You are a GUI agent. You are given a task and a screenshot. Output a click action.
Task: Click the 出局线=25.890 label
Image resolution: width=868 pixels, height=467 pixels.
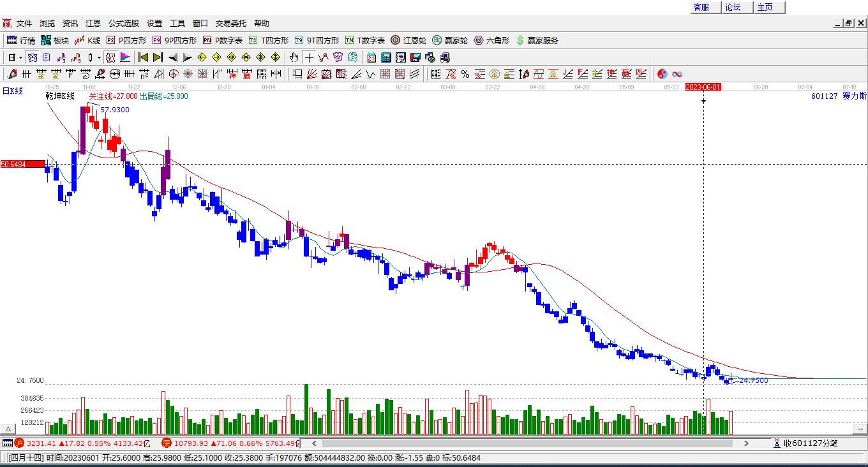pos(164,96)
